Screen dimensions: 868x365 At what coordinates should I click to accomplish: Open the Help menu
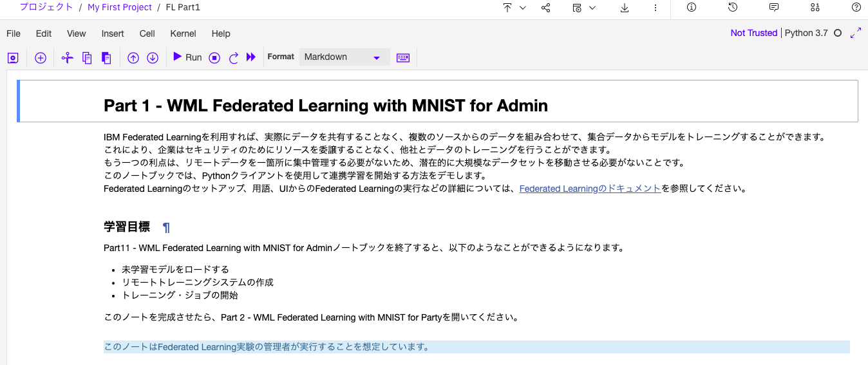[221, 33]
